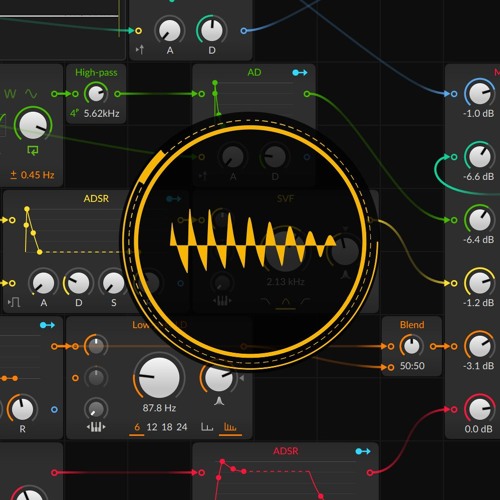The width and height of the screenshot is (500, 500).
Task: Select the 12 dB slope option
Action: [152, 427]
